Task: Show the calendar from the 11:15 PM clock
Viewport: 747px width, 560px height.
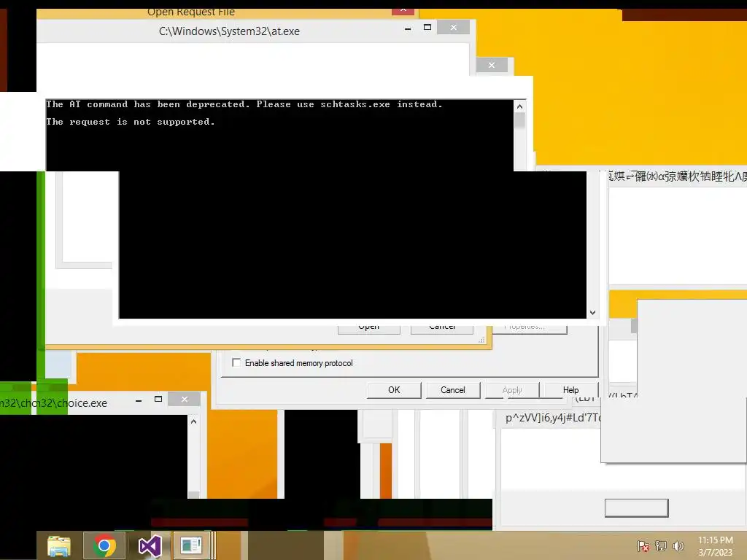Action: [x=715, y=546]
